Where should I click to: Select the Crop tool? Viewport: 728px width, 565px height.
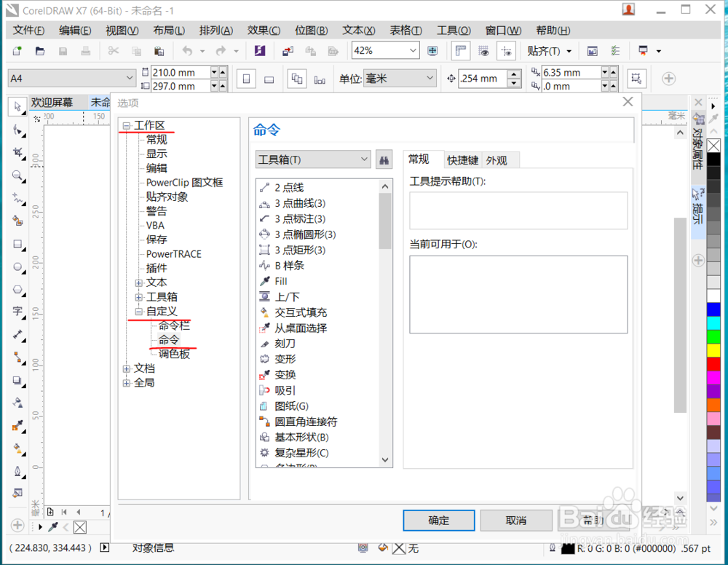[x=17, y=153]
